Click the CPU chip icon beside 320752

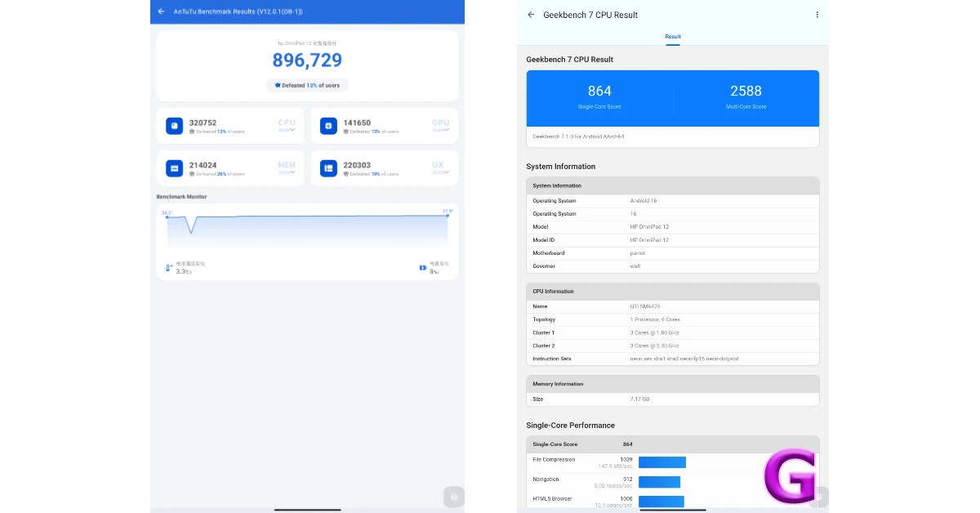174,126
